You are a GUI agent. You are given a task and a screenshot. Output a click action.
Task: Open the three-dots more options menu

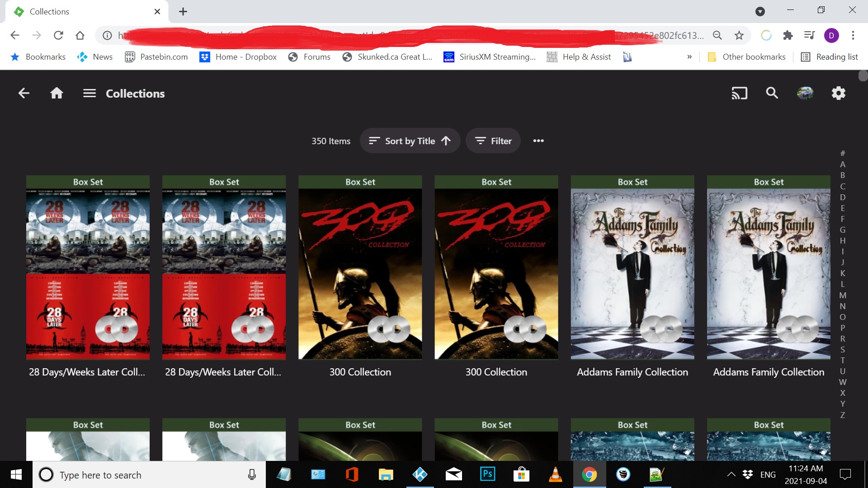point(538,141)
